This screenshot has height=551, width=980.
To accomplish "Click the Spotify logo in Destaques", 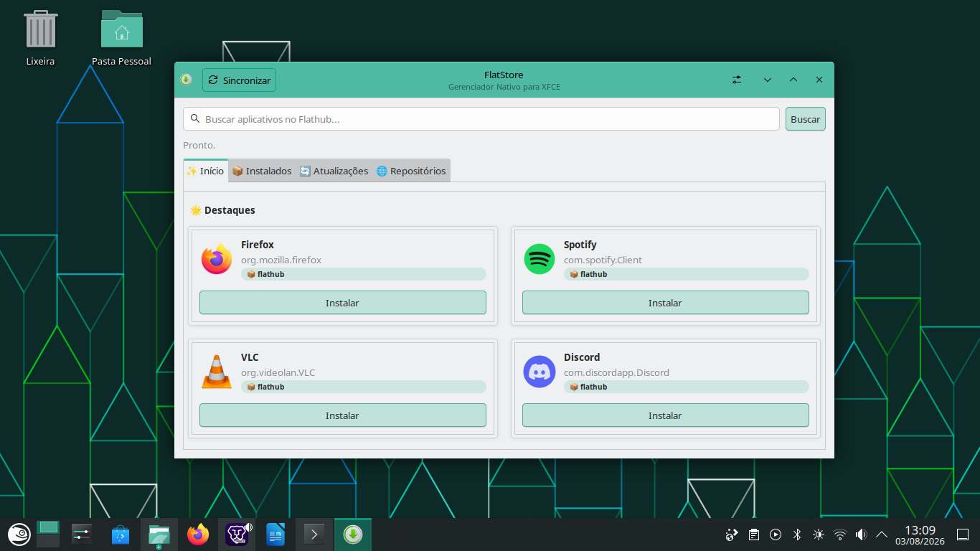I will [x=540, y=259].
